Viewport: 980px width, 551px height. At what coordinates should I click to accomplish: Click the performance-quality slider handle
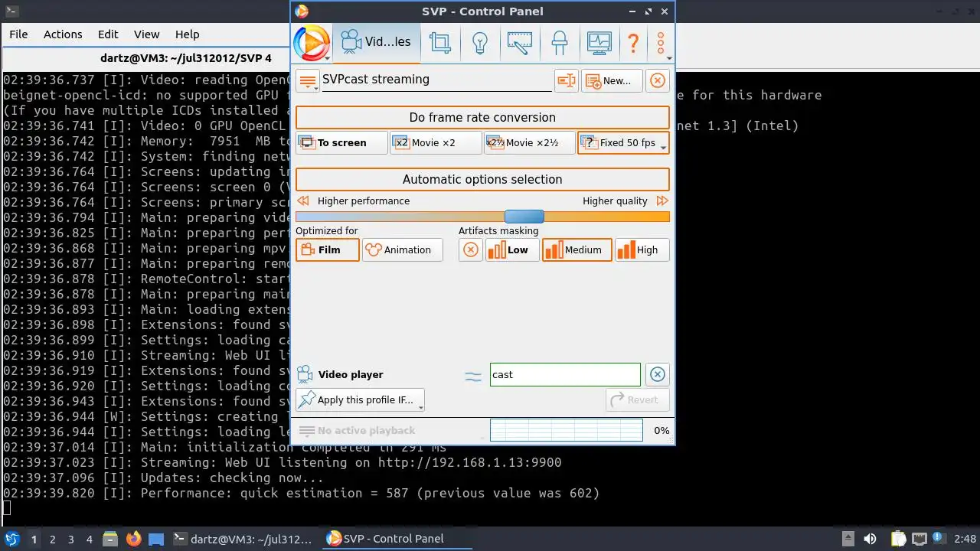tap(524, 217)
